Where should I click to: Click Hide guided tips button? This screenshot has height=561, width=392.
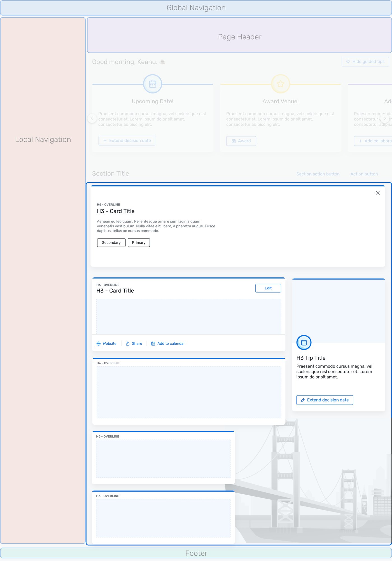365,62
